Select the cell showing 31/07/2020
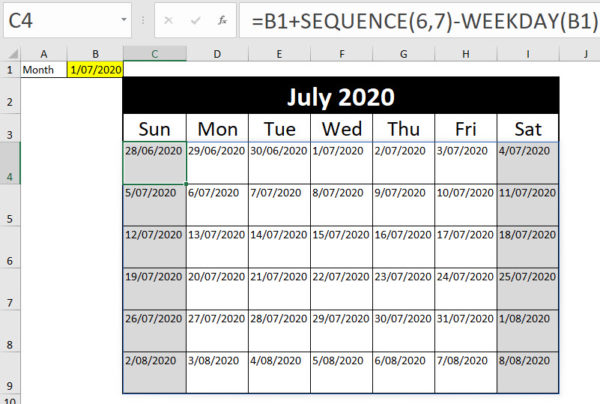600x404 pixels. pos(466,331)
